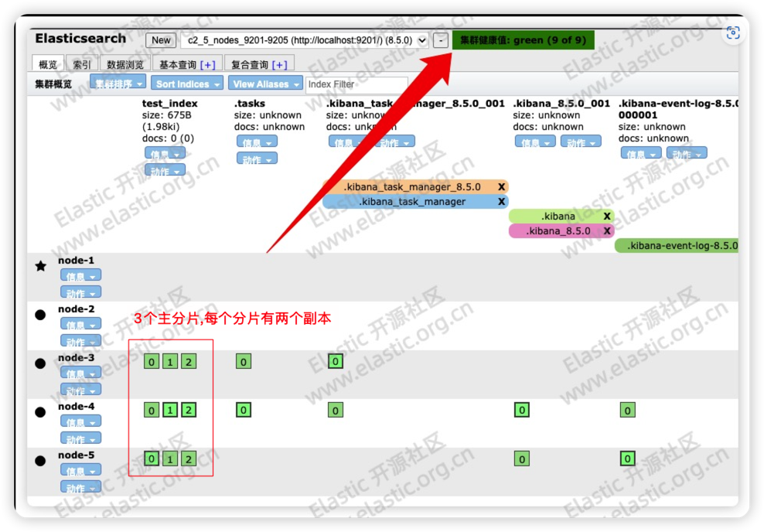Select .tasks primary shard 0 on node-4
Image resolution: width=764 pixels, height=532 pixels.
click(x=244, y=410)
